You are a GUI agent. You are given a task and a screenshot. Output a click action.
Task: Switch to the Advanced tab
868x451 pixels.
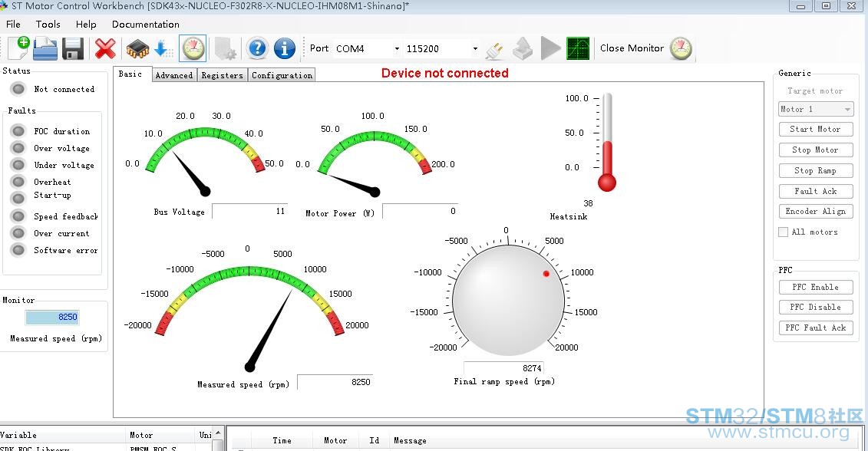174,75
